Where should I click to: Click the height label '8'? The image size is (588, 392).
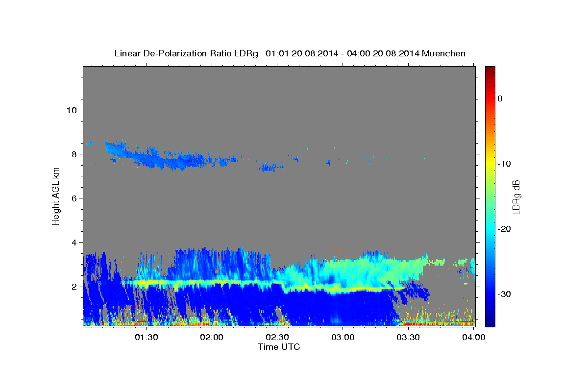click(73, 154)
